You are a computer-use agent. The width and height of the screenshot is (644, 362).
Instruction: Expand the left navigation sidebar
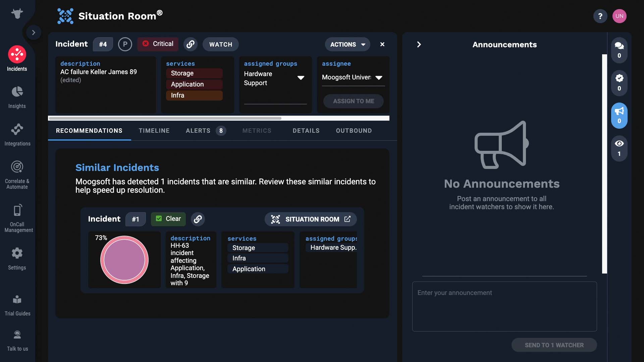[34, 33]
